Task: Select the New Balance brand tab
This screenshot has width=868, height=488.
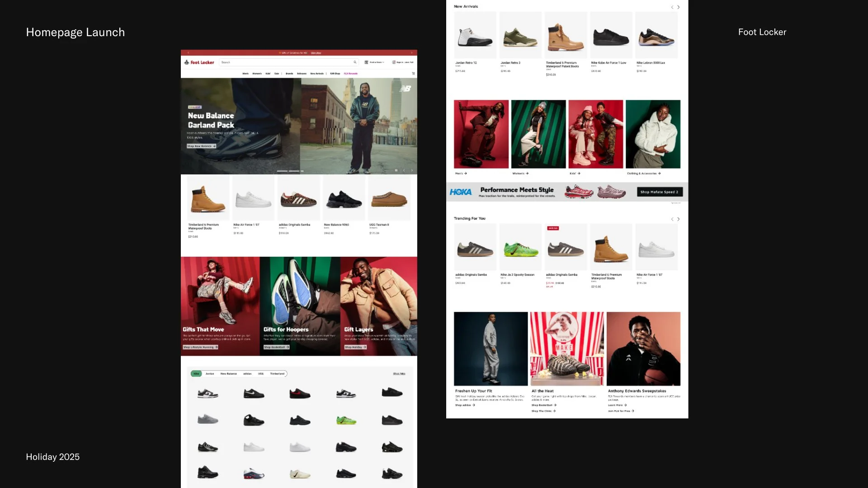Action: [229, 374]
